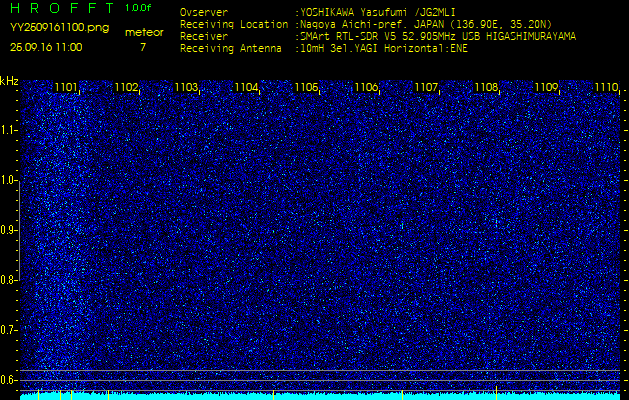Screen dimensions: 629x400
Task: Click the 1108 time label
Action: click(486, 88)
